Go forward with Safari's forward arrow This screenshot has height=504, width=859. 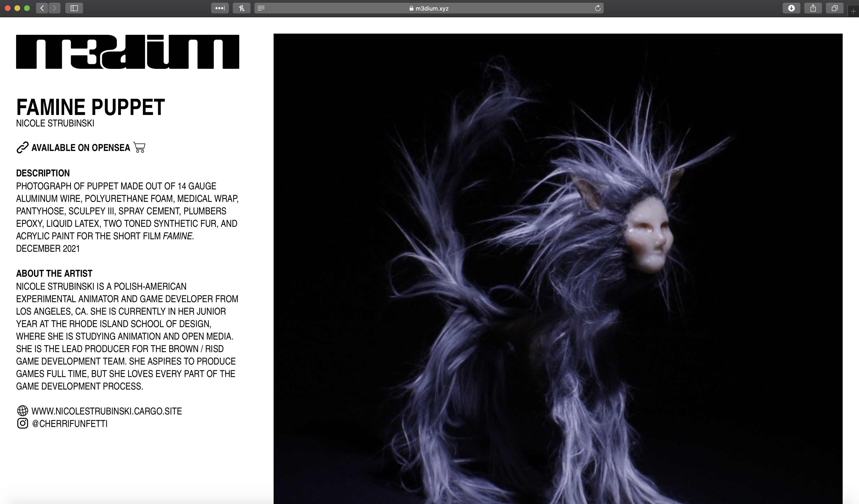pyautogui.click(x=55, y=8)
